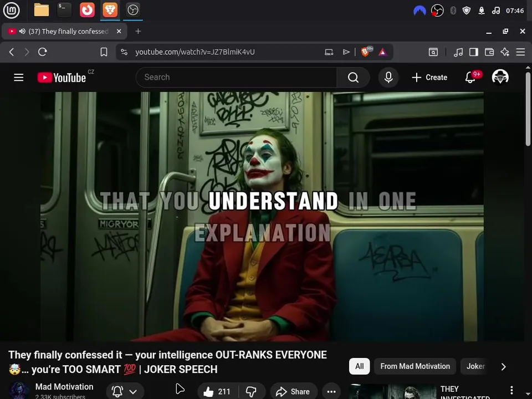Reload the current page
The width and height of the screenshot is (532, 399).
click(43, 52)
